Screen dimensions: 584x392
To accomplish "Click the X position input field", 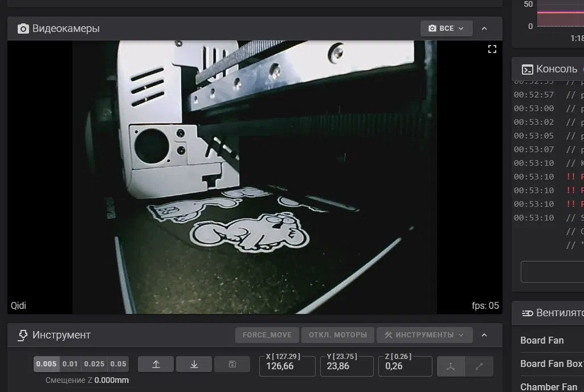I will 287,366.
